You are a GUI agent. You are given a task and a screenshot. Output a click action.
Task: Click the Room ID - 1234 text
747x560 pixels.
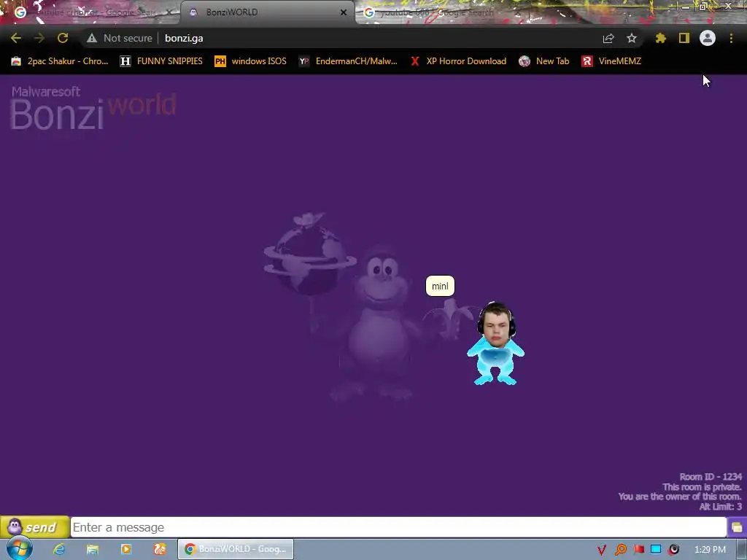tap(711, 477)
